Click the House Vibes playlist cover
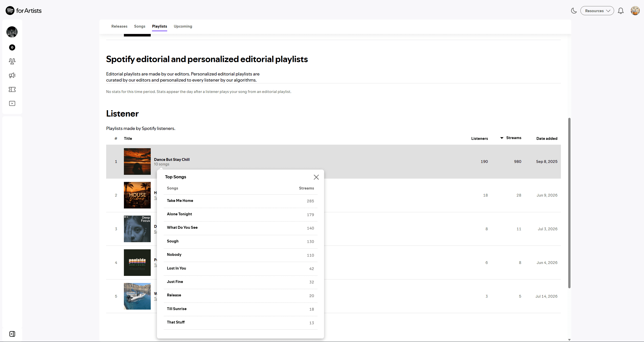The height and width of the screenshot is (342, 644). pos(137,195)
